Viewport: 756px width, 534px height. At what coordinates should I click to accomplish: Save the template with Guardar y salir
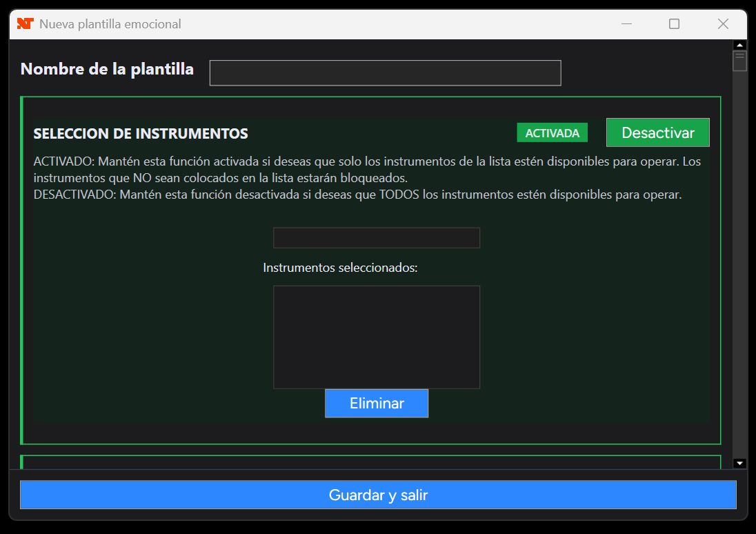[378, 495]
